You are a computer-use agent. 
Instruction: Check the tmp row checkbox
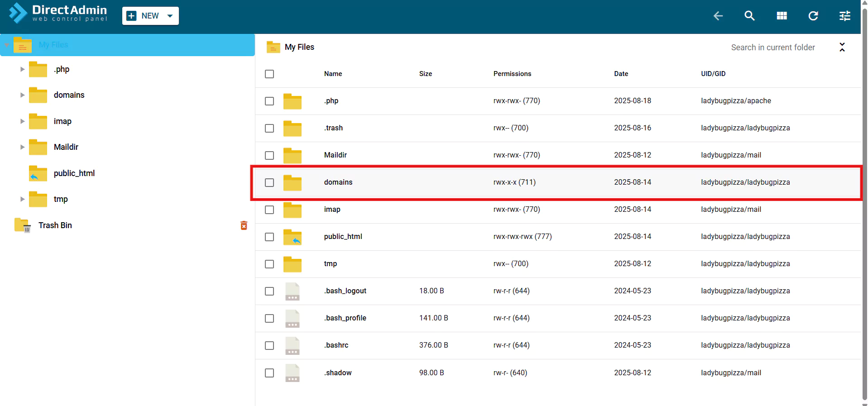pyautogui.click(x=269, y=264)
